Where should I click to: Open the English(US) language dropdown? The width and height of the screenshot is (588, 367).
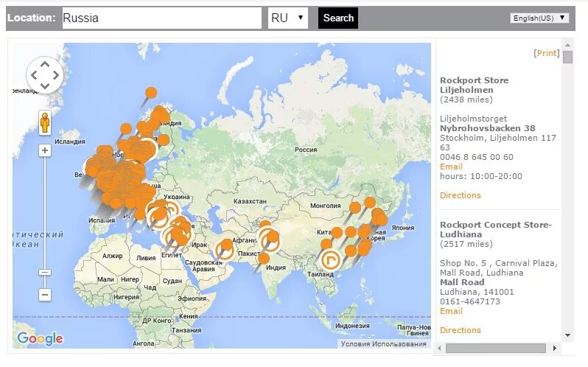click(539, 18)
